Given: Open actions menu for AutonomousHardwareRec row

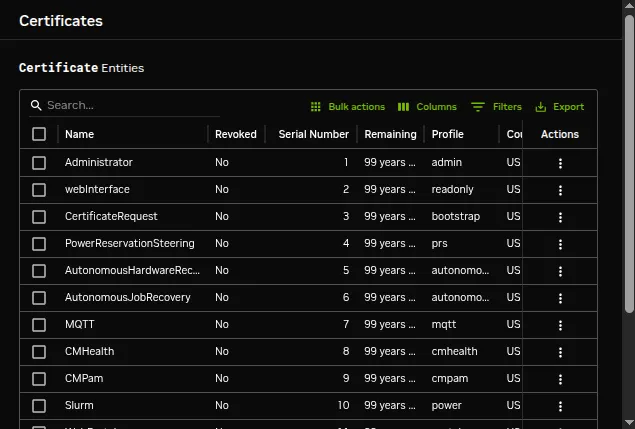Looking at the screenshot, I should (x=560, y=271).
